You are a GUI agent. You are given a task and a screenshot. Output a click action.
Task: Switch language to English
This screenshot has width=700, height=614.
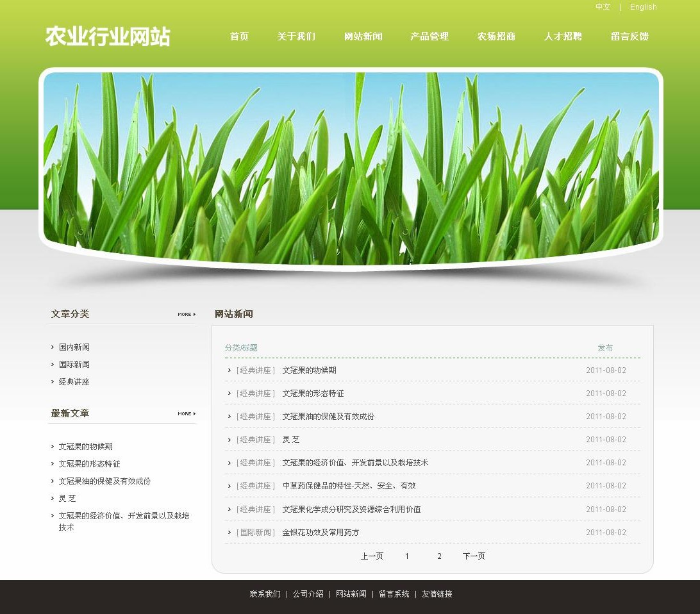(x=643, y=7)
